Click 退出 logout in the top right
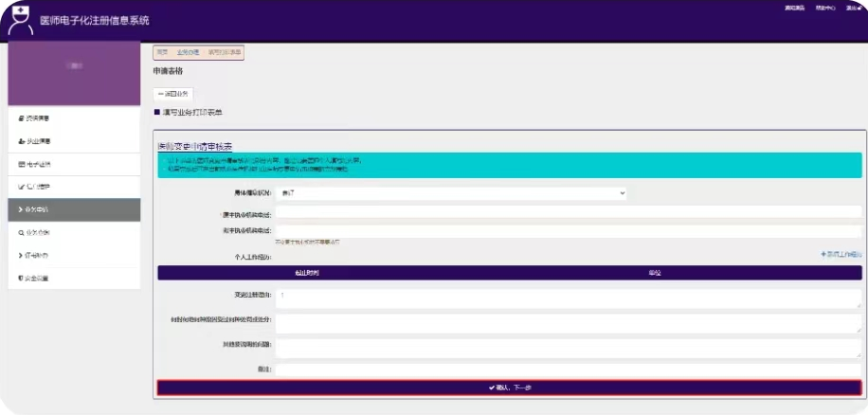 (852, 8)
